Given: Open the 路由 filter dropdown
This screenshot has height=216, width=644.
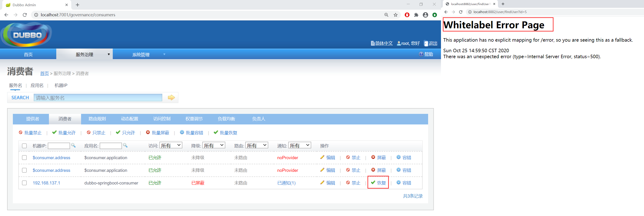Looking at the screenshot, I should pos(257,145).
